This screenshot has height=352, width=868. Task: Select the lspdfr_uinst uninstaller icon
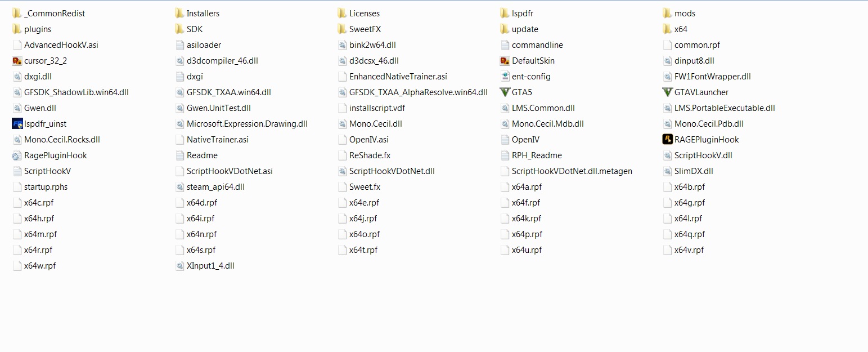[x=17, y=123]
